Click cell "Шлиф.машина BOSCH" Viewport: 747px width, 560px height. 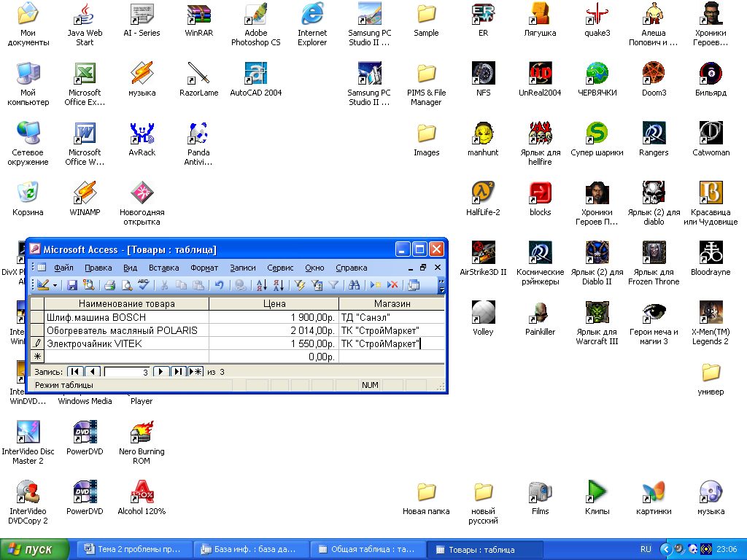(x=127, y=317)
